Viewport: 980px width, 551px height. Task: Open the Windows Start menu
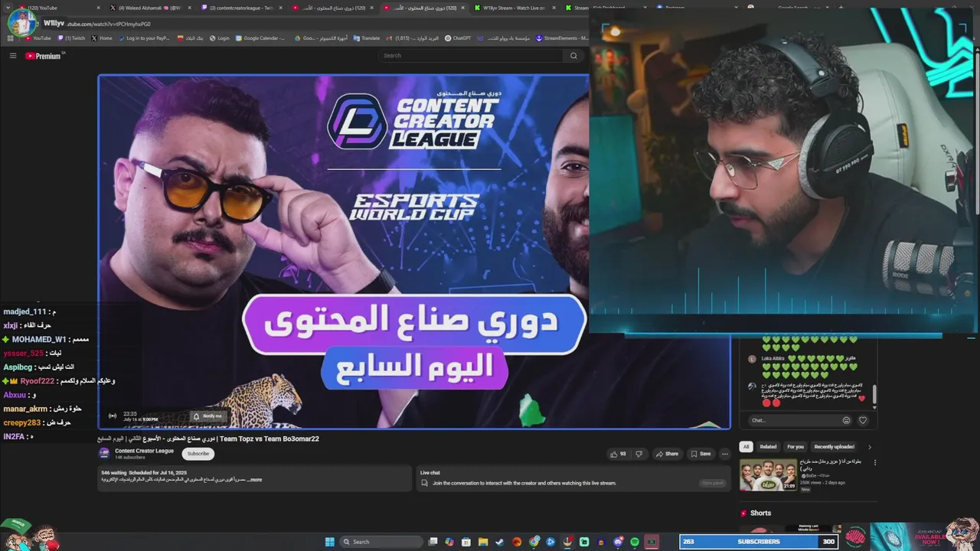coord(330,542)
